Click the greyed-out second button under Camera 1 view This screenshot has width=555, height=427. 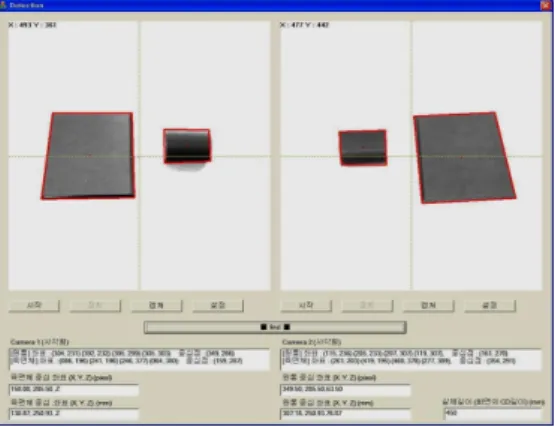pos(95,305)
